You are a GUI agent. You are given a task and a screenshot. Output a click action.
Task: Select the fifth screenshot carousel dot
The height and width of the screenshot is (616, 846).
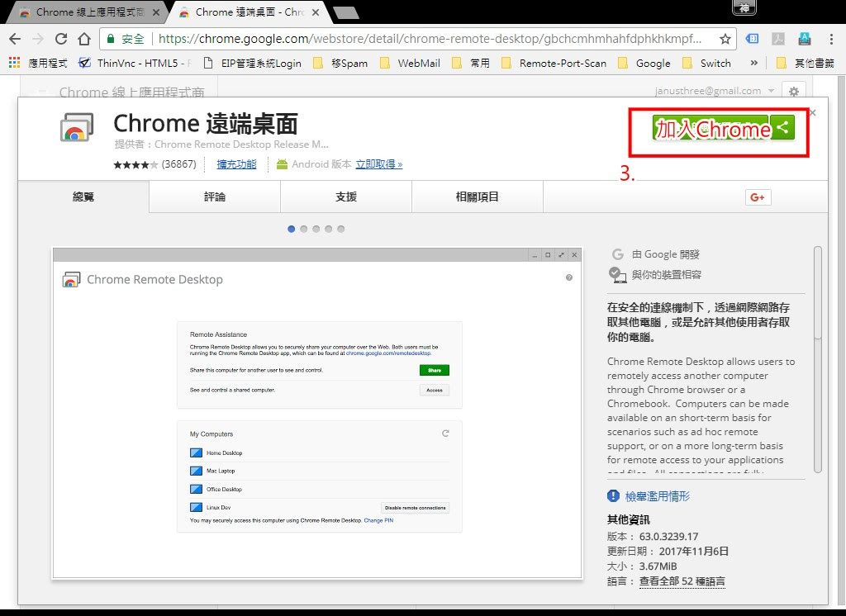point(341,229)
